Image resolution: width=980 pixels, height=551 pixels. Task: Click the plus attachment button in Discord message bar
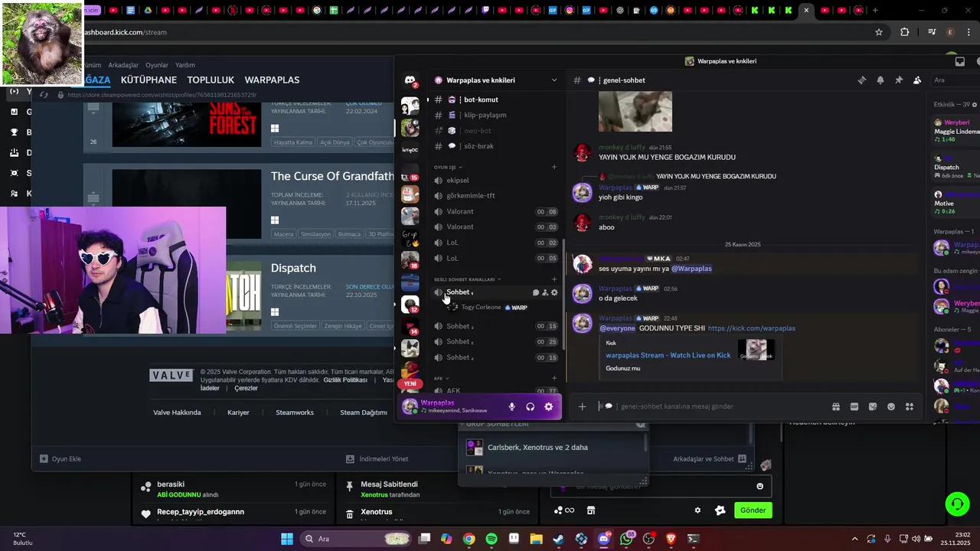pos(582,407)
